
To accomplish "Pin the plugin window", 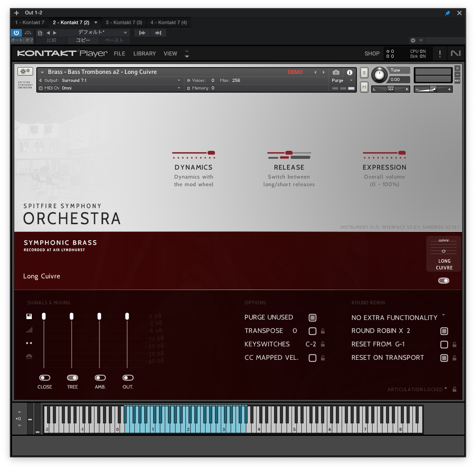I will point(447,13).
